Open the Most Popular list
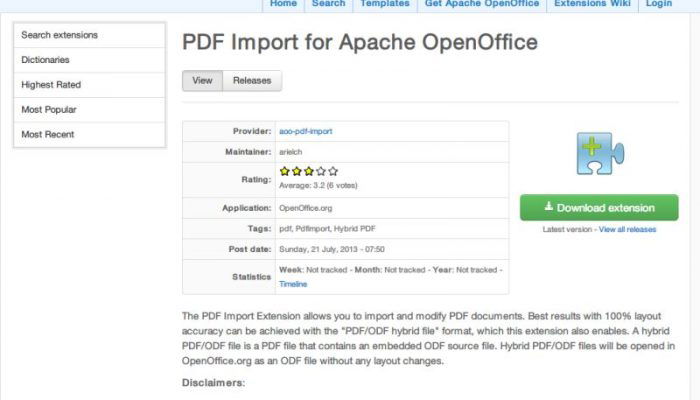This screenshot has width=700, height=400. [90, 109]
